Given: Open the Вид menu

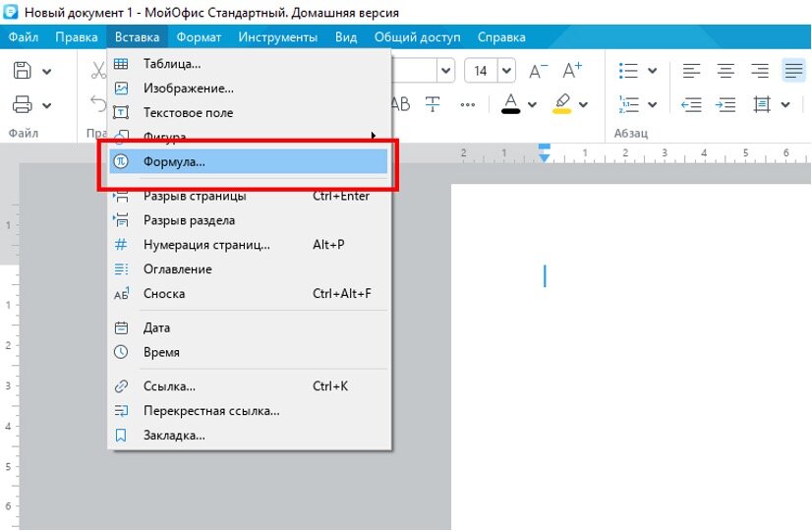Looking at the screenshot, I should click(346, 37).
